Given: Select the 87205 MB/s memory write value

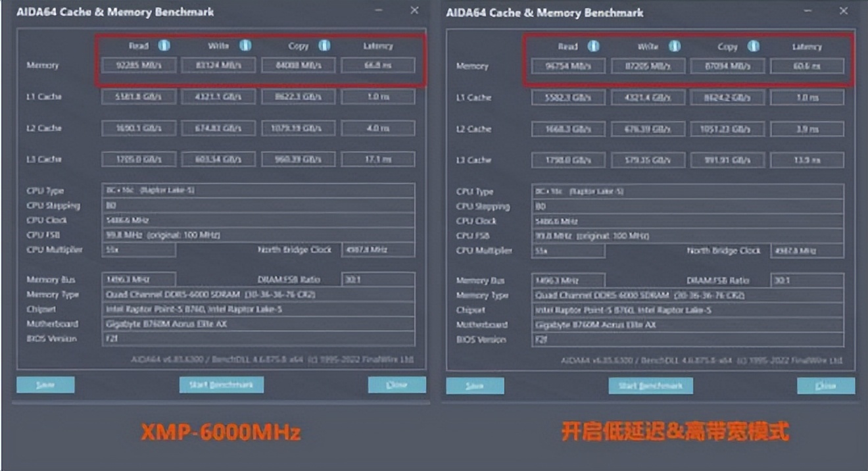Looking at the screenshot, I should pos(648,66).
